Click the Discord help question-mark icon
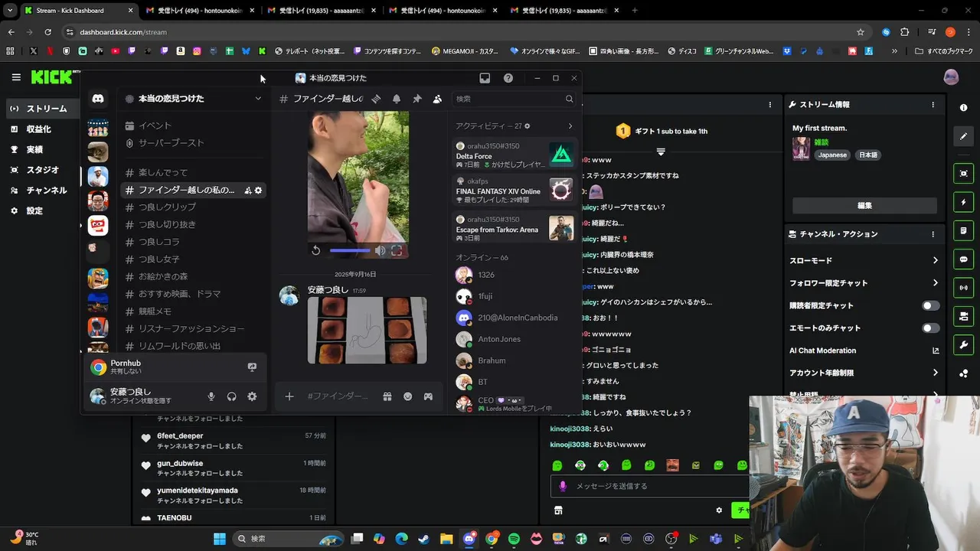Image resolution: width=980 pixels, height=551 pixels. 508,78
